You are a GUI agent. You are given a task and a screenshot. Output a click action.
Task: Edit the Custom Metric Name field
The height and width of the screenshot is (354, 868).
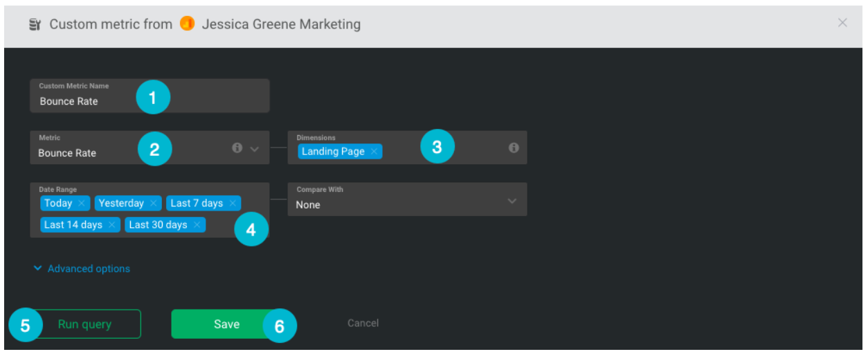[x=83, y=101]
